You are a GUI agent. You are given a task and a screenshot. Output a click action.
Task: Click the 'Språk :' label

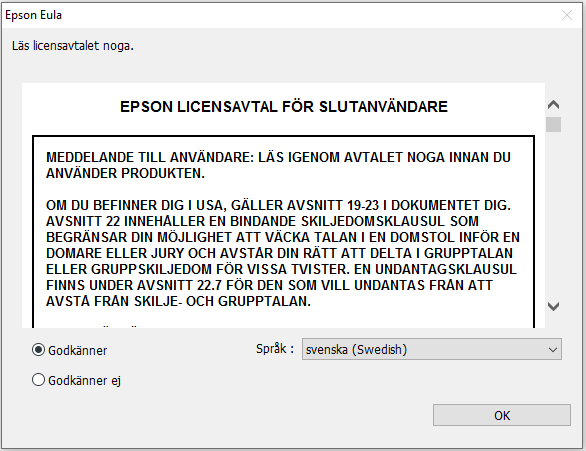pyautogui.click(x=275, y=349)
